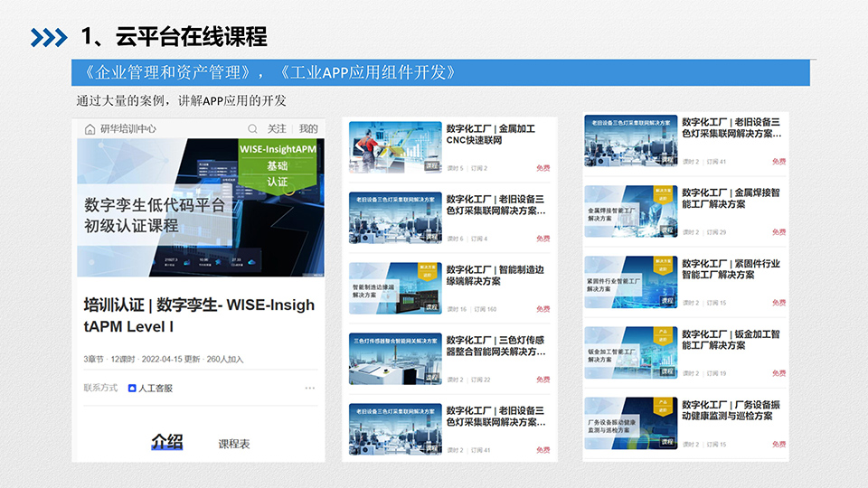The image size is (868, 488).
Task: Click the blue 人工客服 customer service icon
Action: [x=132, y=388]
